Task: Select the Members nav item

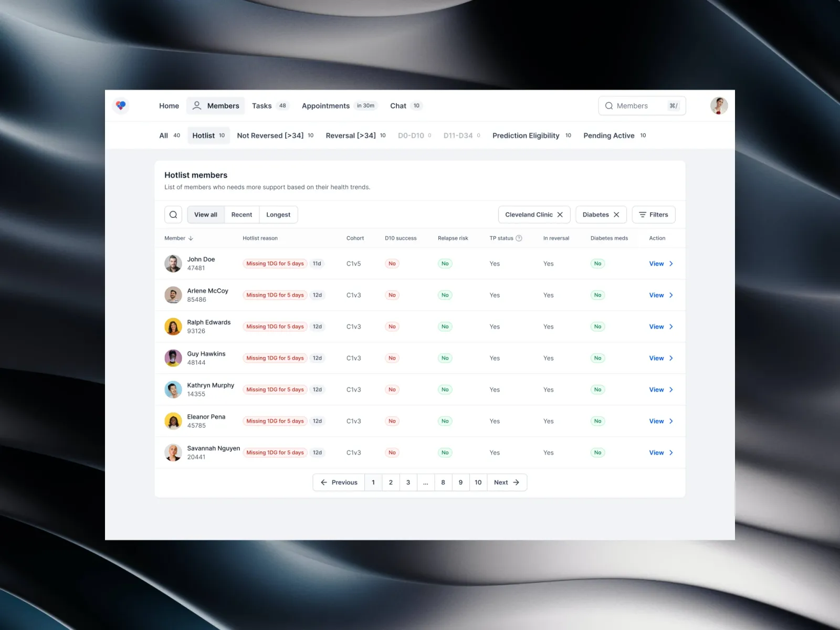Action: [x=216, y=106]
